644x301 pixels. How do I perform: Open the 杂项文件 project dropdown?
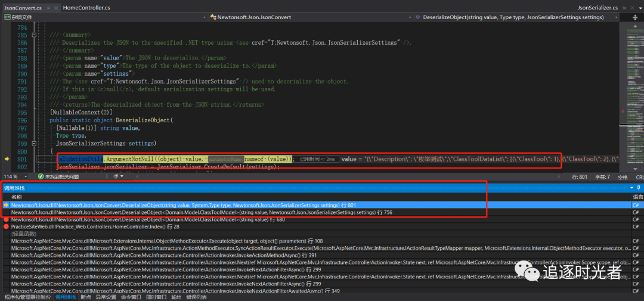[x=105, y=17]
